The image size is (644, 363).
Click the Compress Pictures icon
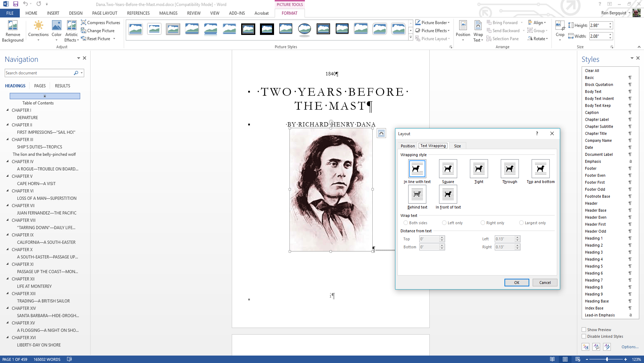pyautogui.click(x=84, y=22)
